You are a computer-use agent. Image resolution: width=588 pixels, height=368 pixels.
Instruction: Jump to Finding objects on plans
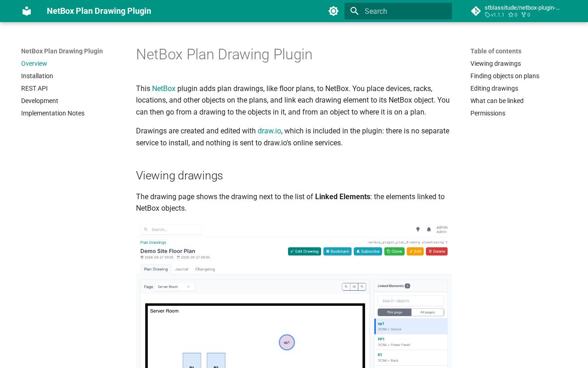(x=505, y=76)
